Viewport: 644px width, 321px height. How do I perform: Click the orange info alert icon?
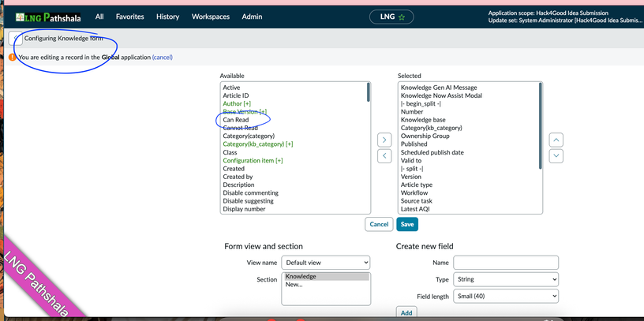coord(12,58)
